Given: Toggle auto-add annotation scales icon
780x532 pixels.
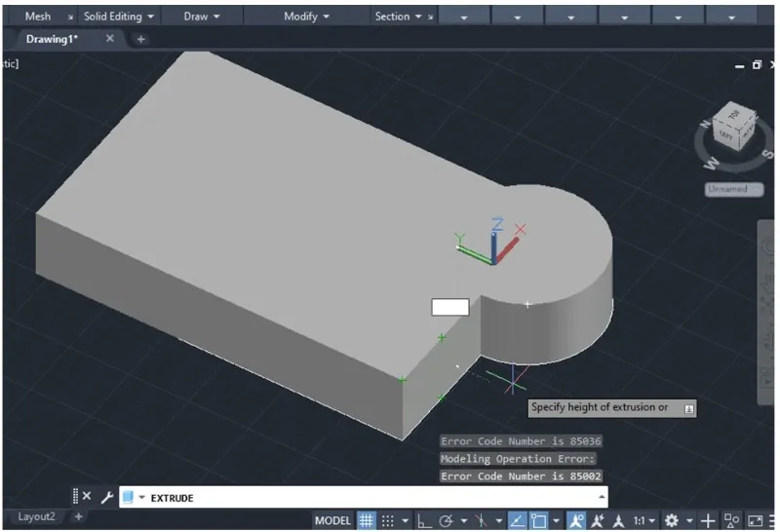Looking at the screenshot, I should pyautogui.click(x=598, y=520).
